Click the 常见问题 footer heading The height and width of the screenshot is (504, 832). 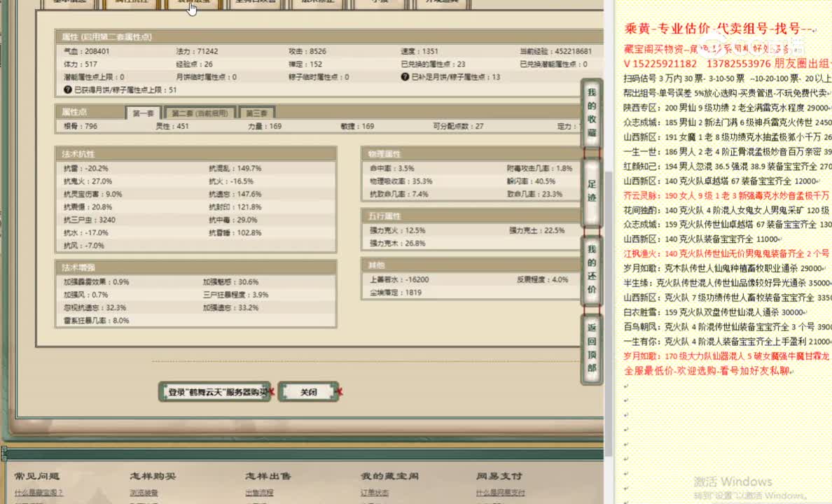(37, 476)
